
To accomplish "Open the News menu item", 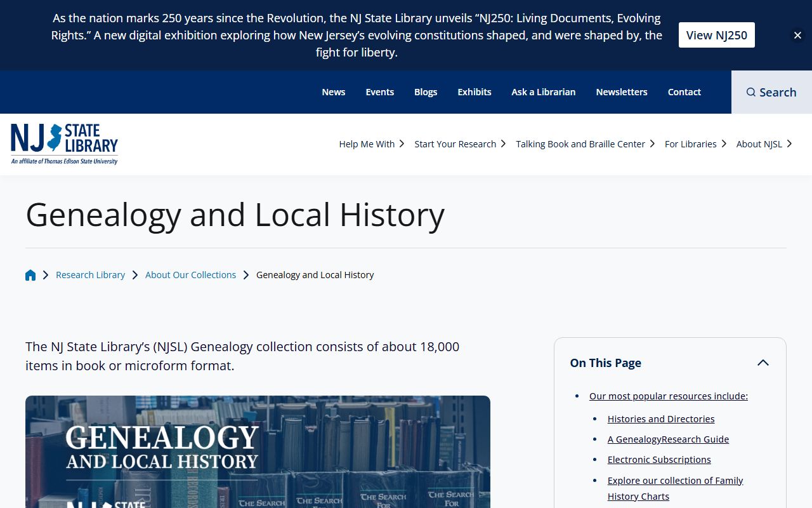I will click(x=334, y=92).
